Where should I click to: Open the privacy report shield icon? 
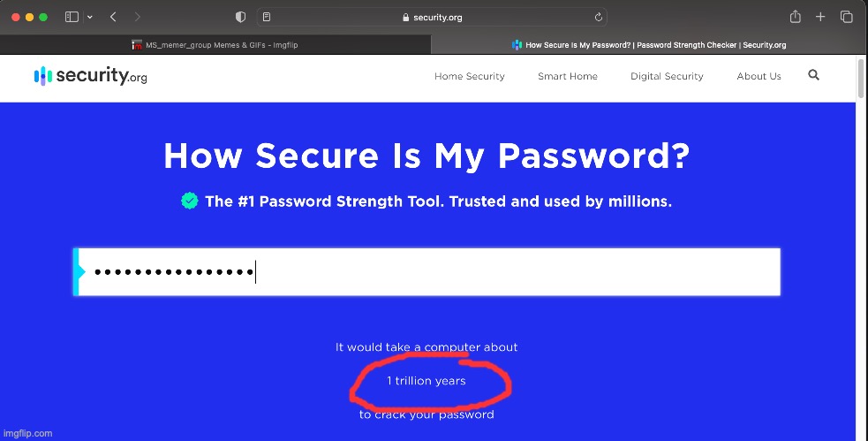[241, 17]
